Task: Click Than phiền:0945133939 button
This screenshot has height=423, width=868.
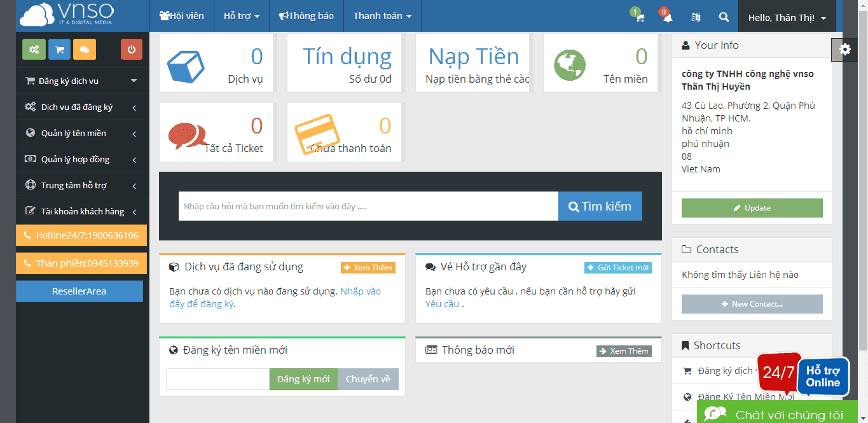Action: tap(81, 263)
